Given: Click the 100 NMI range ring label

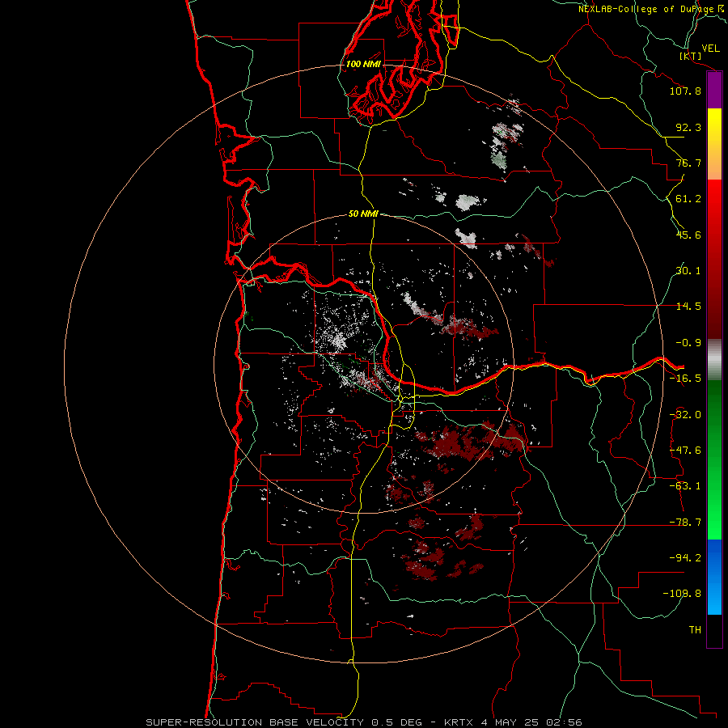Looking at the screenshot, I should [x=363, y=64].
